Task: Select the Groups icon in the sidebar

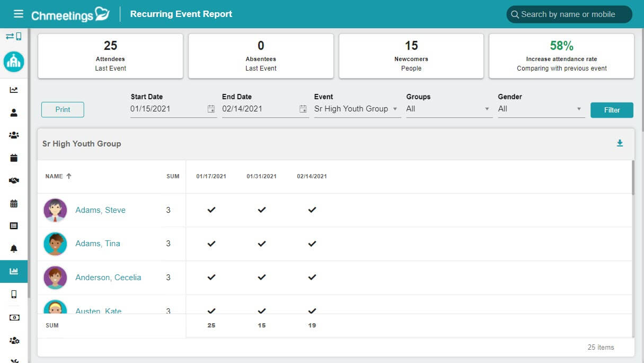Action: tap(13, 135)
